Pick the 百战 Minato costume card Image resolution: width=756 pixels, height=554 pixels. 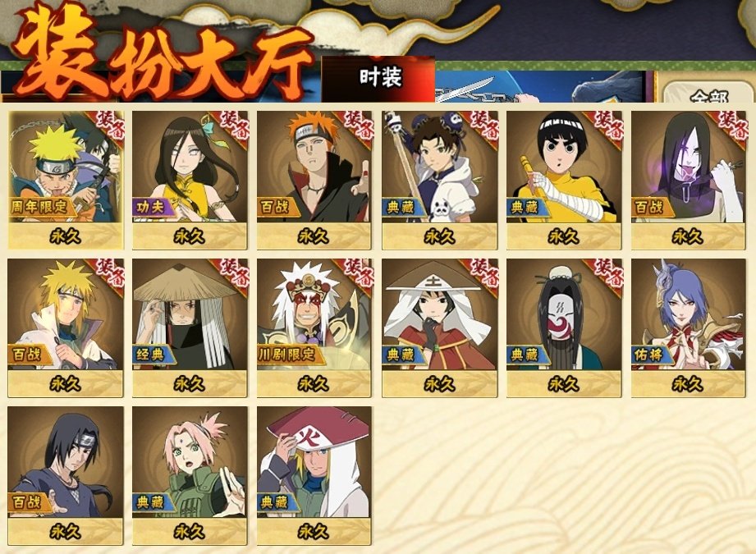click(66, 328)
